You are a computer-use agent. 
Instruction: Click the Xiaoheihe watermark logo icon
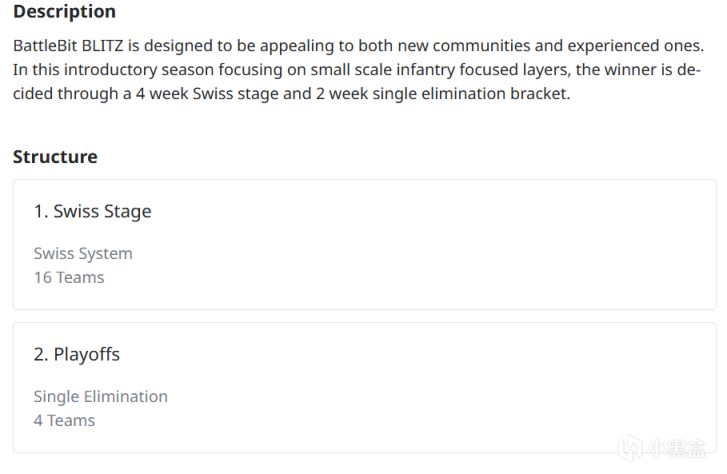631,448
